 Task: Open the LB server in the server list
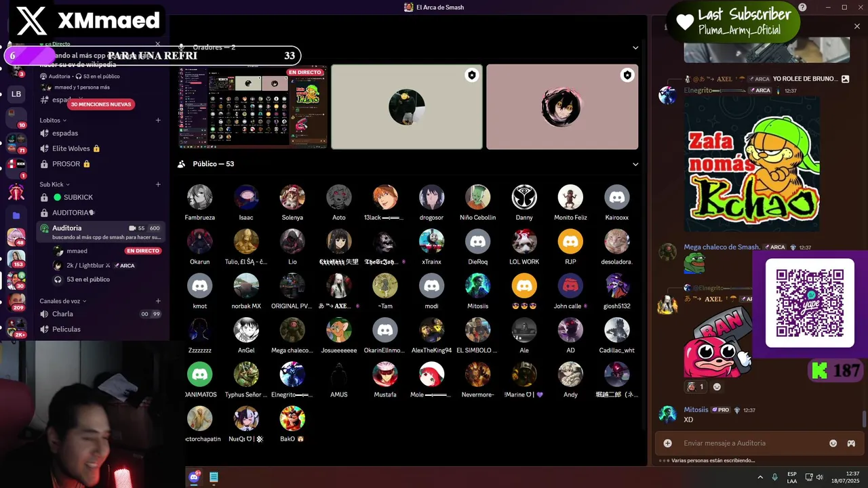click(x=16, y=94)
